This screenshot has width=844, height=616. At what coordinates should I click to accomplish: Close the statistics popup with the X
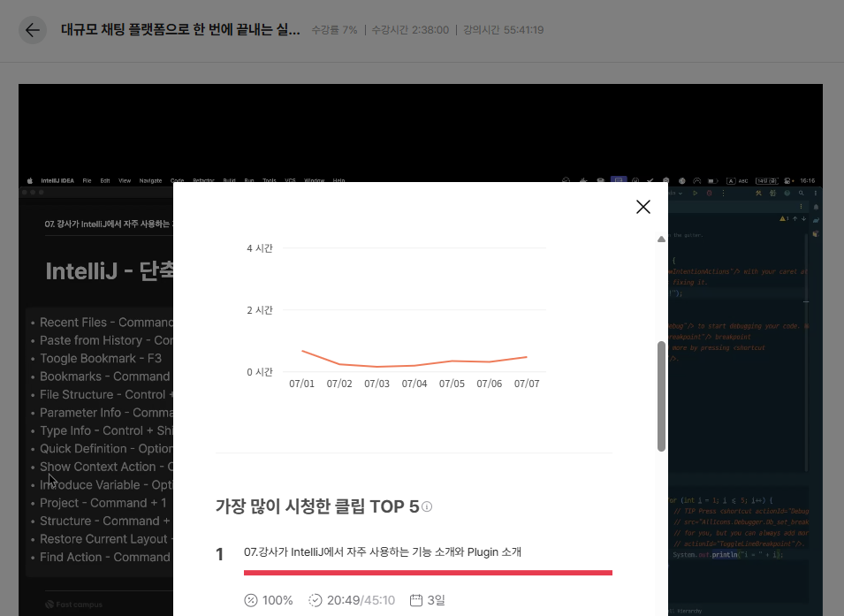(643, 207)
